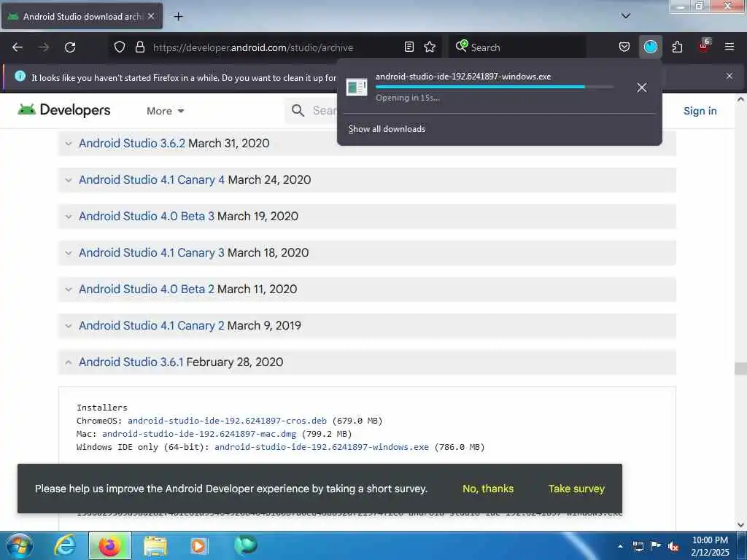Expand Android Studio 4.0 Beta 3 section

pos(367,216)
